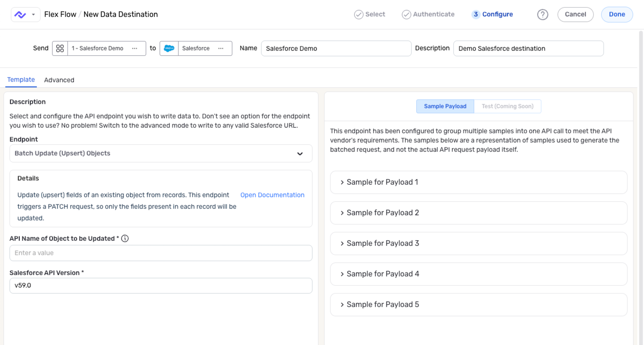The image size is (644, 345).
Task: Click the step 3 number badge
Action: (x=476, y=14)
